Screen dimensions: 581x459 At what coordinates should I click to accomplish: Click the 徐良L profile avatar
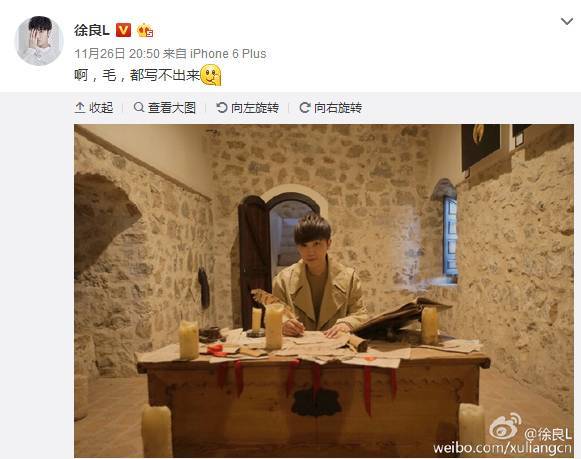point(39,41)
